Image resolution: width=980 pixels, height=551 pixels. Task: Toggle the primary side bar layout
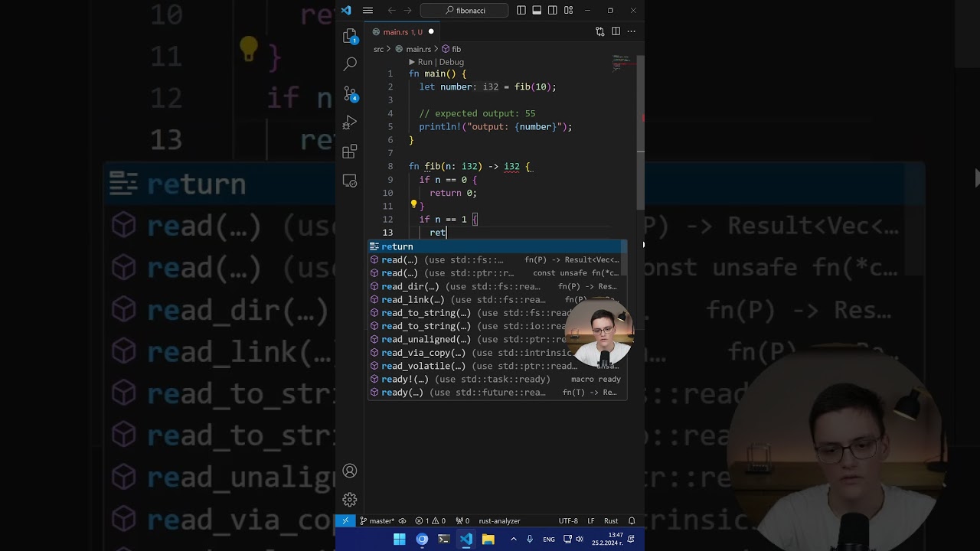click(x=521, y=10)
